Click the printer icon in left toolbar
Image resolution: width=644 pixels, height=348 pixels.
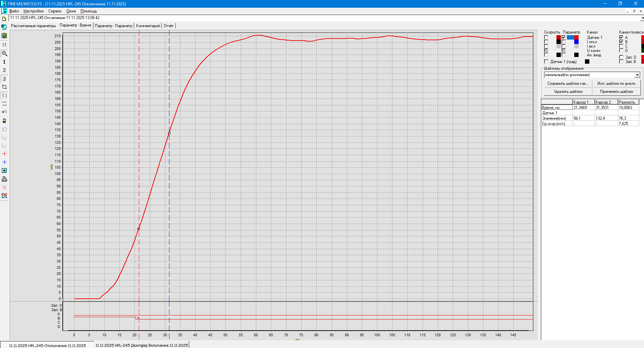pyautogui.click(x=4, y=179)
